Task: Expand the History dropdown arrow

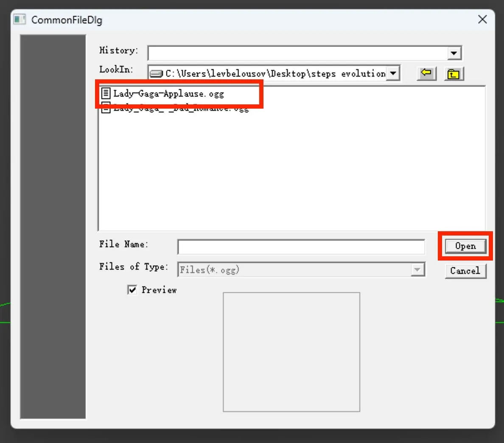Action: coord(454,53)
